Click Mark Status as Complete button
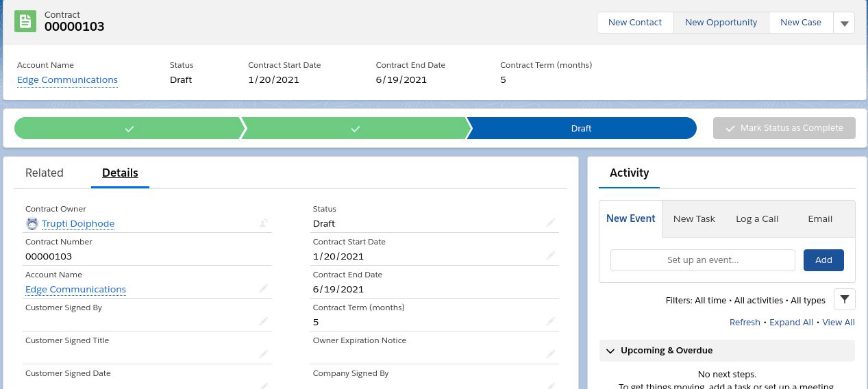868x389 pixels. (x=784, y=128)
